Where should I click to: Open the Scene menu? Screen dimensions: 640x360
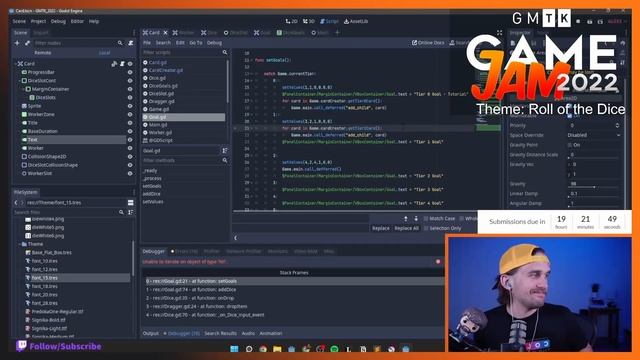coord(19,21)
